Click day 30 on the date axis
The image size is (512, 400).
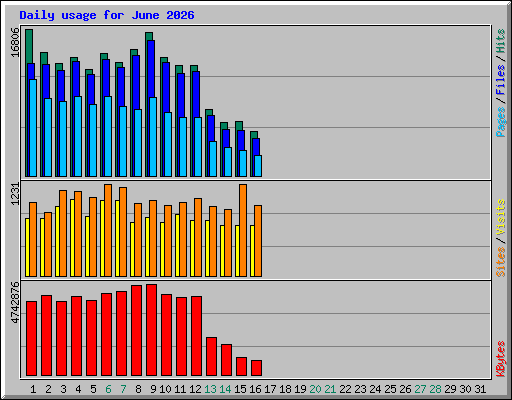[465, 389]
